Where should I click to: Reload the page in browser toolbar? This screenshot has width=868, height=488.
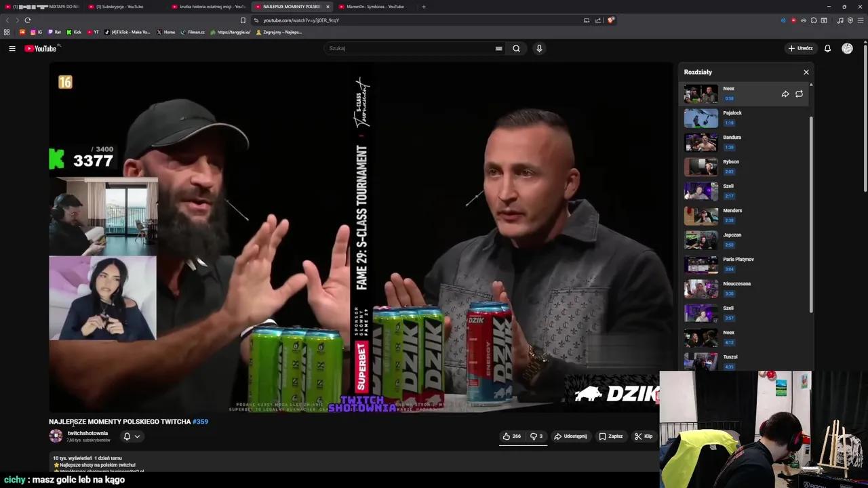pyautogui.click(x=28, y=20)
